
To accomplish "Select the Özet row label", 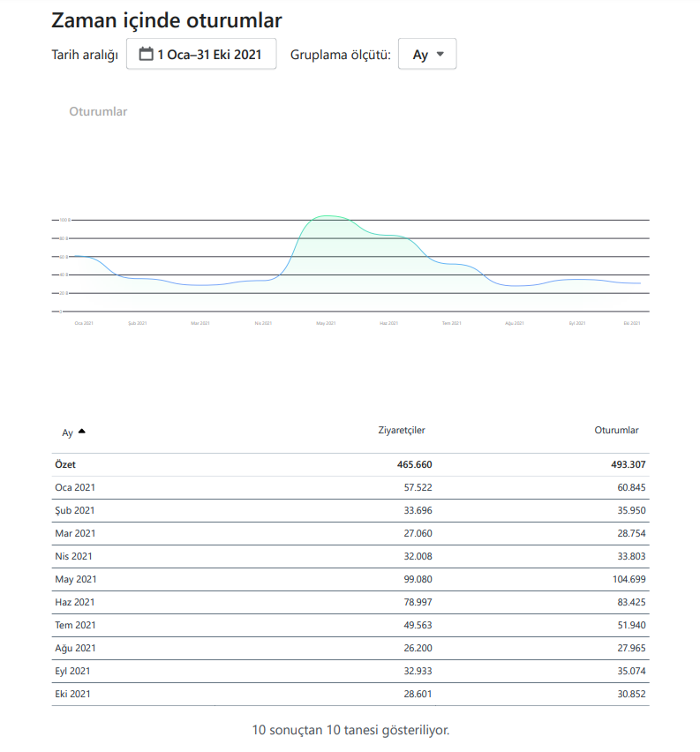I will (65, 464).
